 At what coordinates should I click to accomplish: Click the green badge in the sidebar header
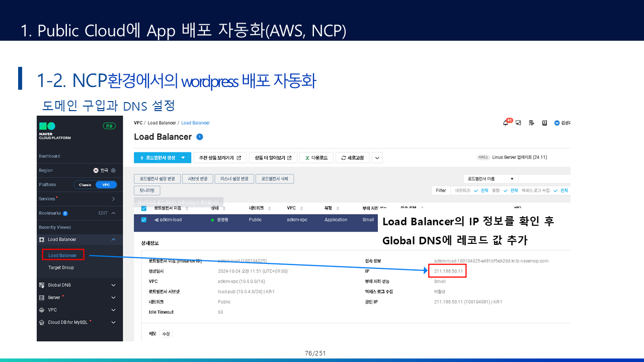pyautogui.click(x=109, y=126)
